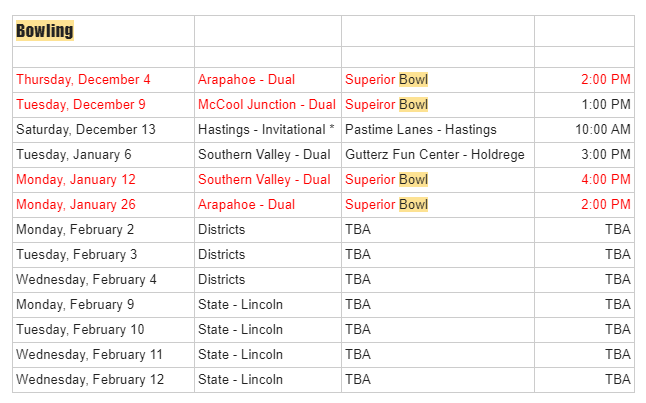Select the Monday, January 26 date cell
This screenshot has height=403, width=646.
75,205
